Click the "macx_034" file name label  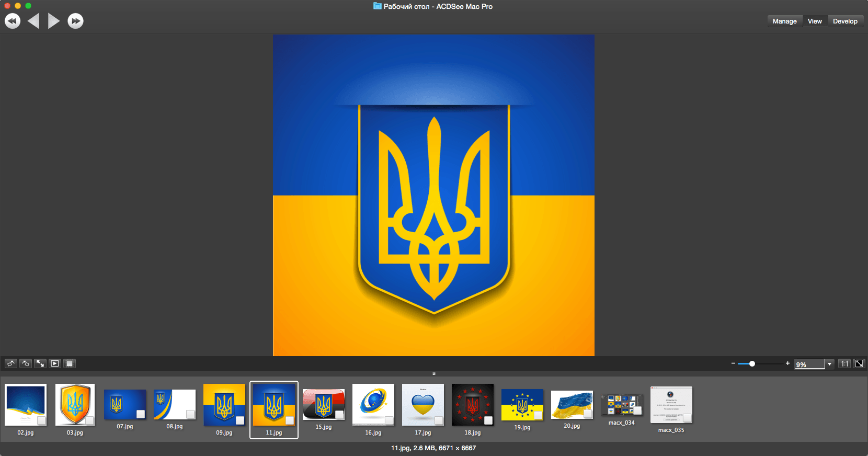click(x=622, y=423)
